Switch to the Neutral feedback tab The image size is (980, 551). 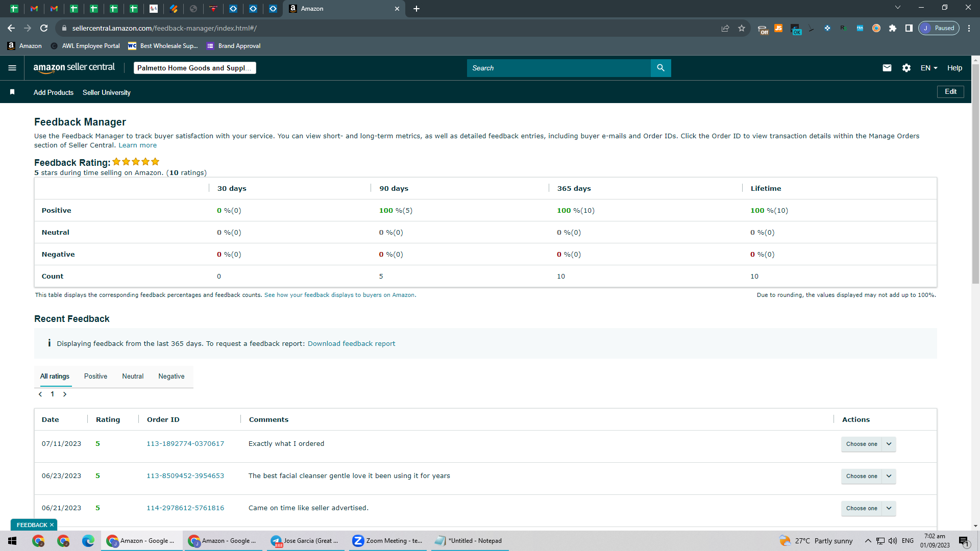pyautogui.click(x=133, y=377)
